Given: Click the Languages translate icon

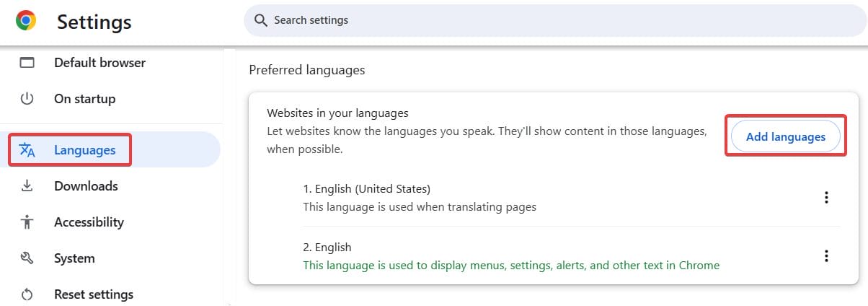Looking at the screenshot, I should click(27, 150).
